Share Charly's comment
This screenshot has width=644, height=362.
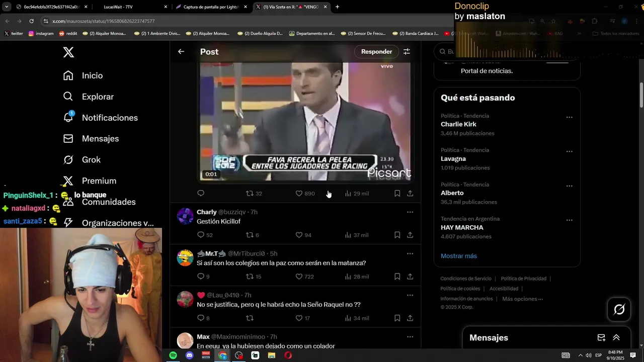point(410,235)
